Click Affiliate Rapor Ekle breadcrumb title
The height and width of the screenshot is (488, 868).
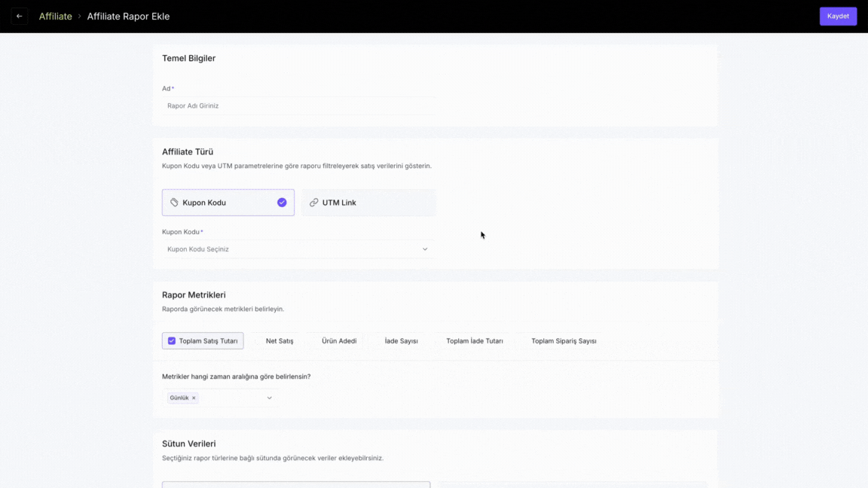click(128, 16)
